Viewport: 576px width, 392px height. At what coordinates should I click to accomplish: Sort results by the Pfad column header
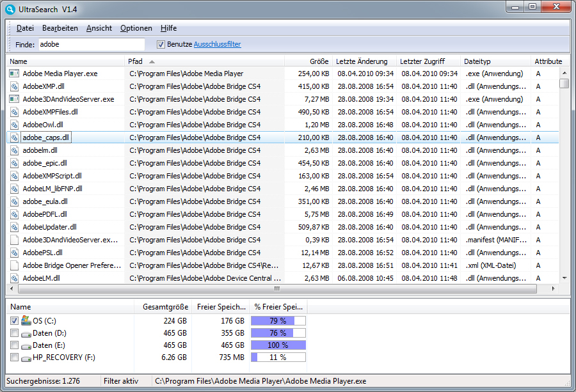pyautogui.click(x=204, y=61)
